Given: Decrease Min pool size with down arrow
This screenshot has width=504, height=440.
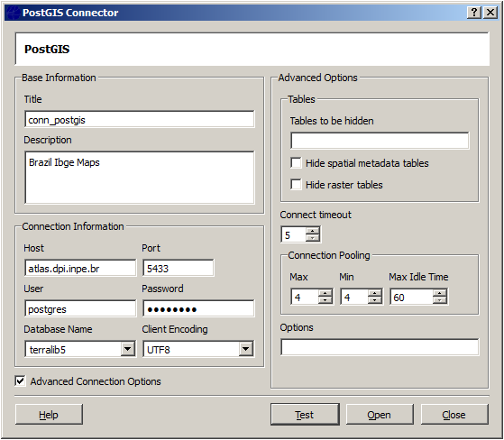Looking at the screenshot, I should point(375,300).
